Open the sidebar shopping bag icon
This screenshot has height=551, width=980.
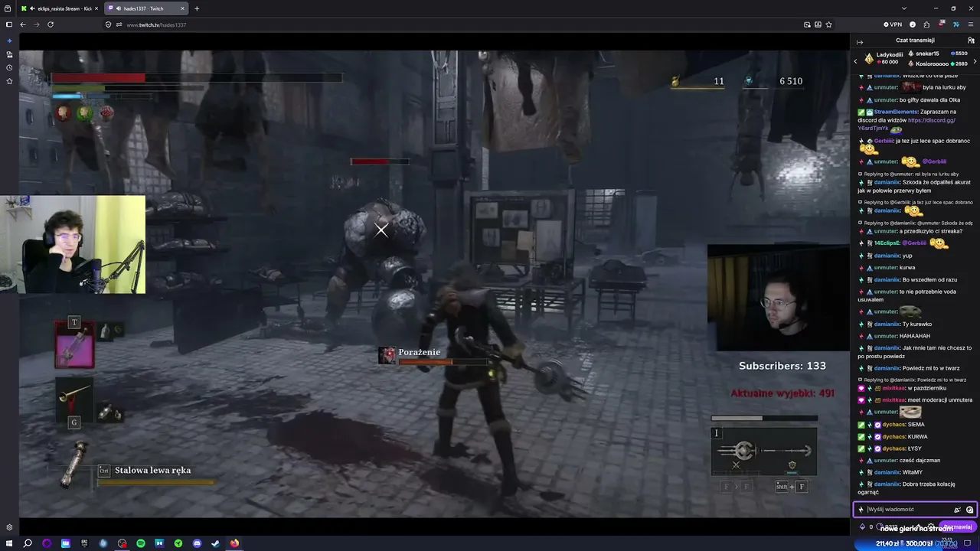(x=9, y=54)
